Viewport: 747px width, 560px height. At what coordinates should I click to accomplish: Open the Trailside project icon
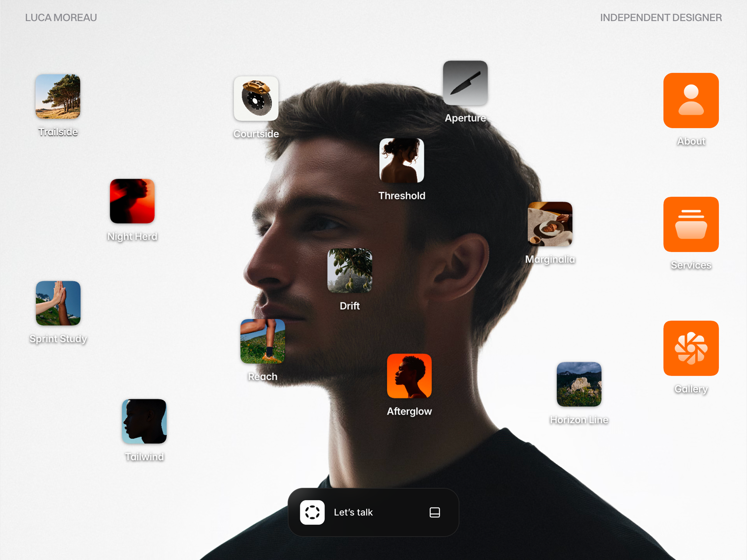(58, 97)
